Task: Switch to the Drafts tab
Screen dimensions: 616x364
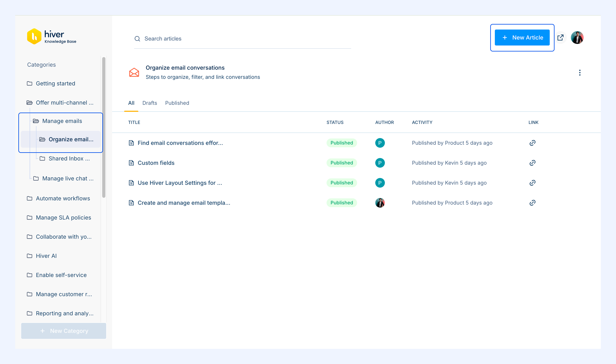Action: point(150,103)
